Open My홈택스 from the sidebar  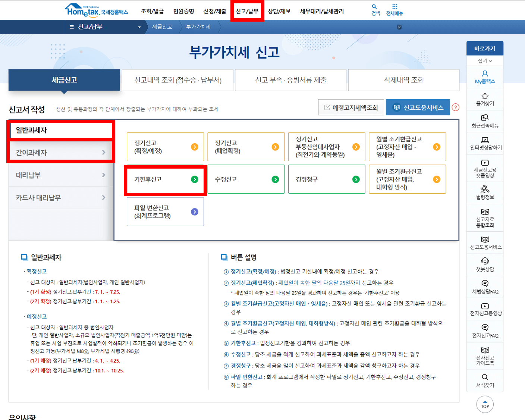[485, 77]
